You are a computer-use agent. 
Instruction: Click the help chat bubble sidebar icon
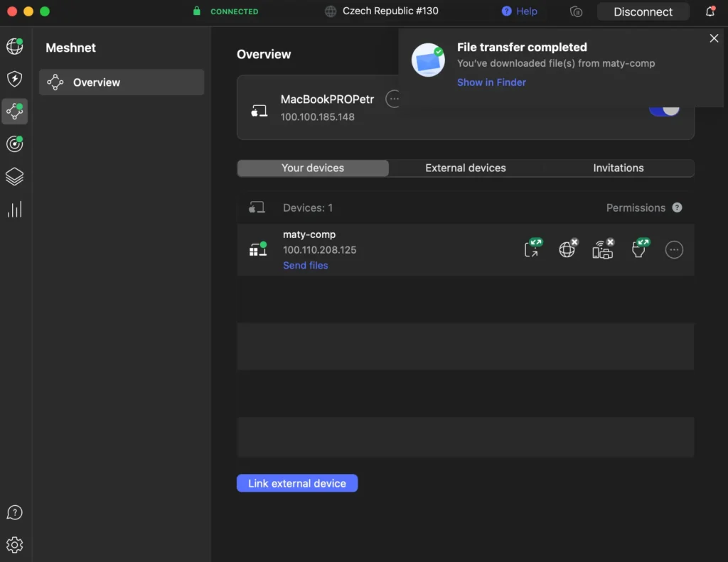click(14, 513)
